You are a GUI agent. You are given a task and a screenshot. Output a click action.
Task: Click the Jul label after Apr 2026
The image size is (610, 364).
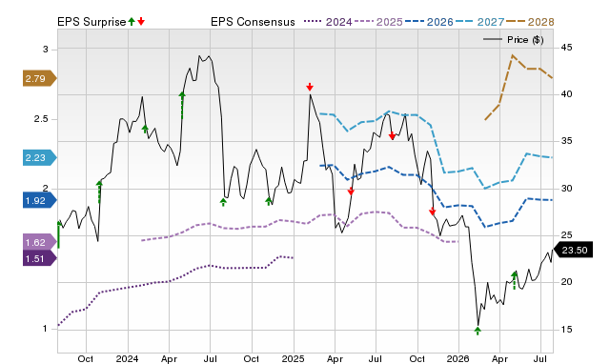click(x=540, y=358)
